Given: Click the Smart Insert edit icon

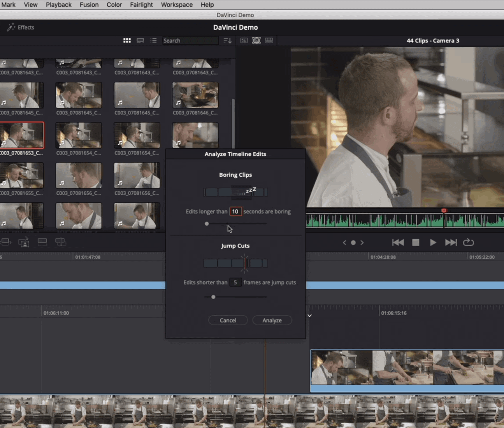Looking at the screenshot, I should [6, 242].
